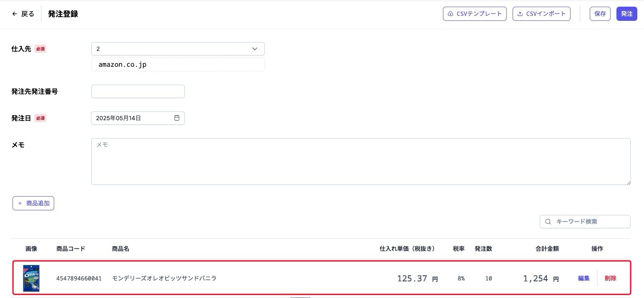This screenshot has height=298, width=644.
Task: Click the 必須 badge next to 仕入先
Action: click(40, 49)
